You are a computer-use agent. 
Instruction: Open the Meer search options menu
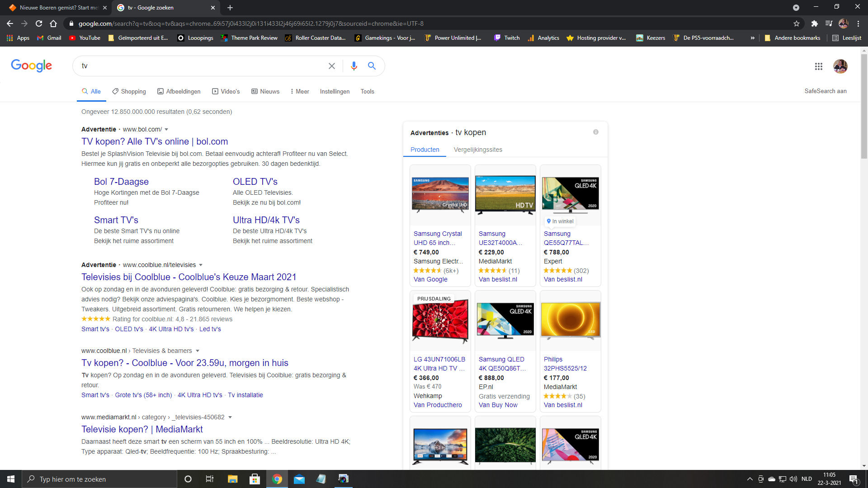click(x=300, y=91)
